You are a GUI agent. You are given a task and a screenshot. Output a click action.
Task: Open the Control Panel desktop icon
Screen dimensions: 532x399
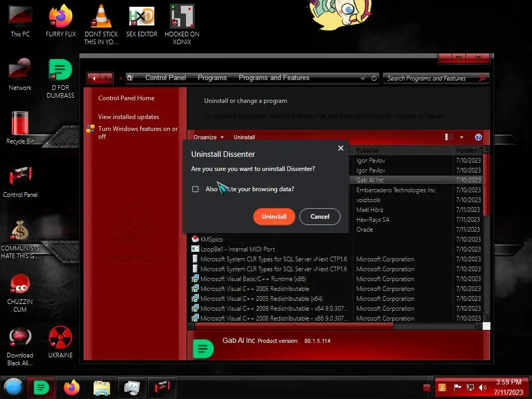click(20, 181)
